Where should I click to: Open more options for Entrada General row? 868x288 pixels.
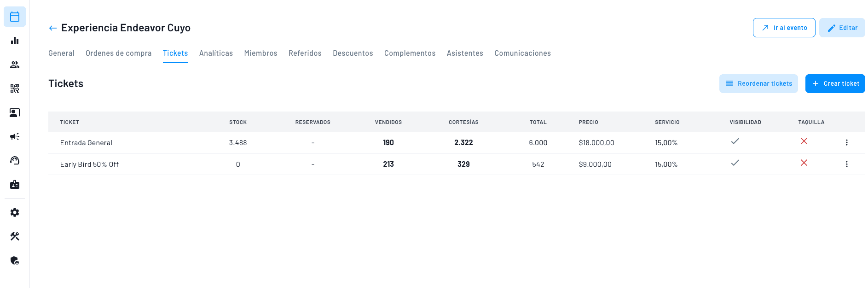(846, 142)
